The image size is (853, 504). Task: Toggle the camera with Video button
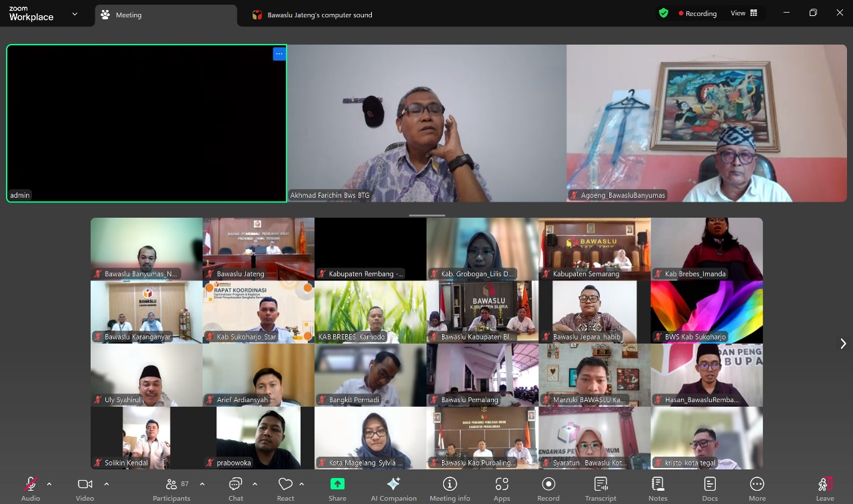pyautogui.click(x=85, y=488)
